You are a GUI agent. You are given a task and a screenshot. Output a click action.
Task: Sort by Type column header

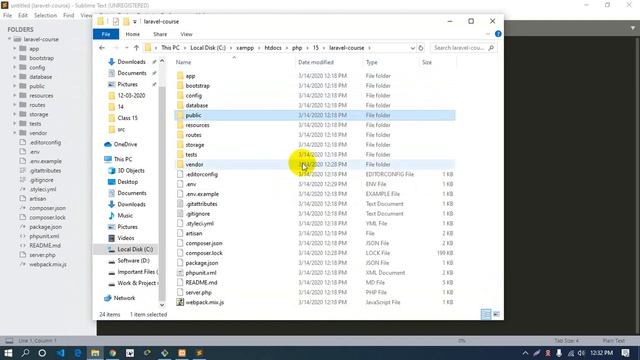coord(371,62)
